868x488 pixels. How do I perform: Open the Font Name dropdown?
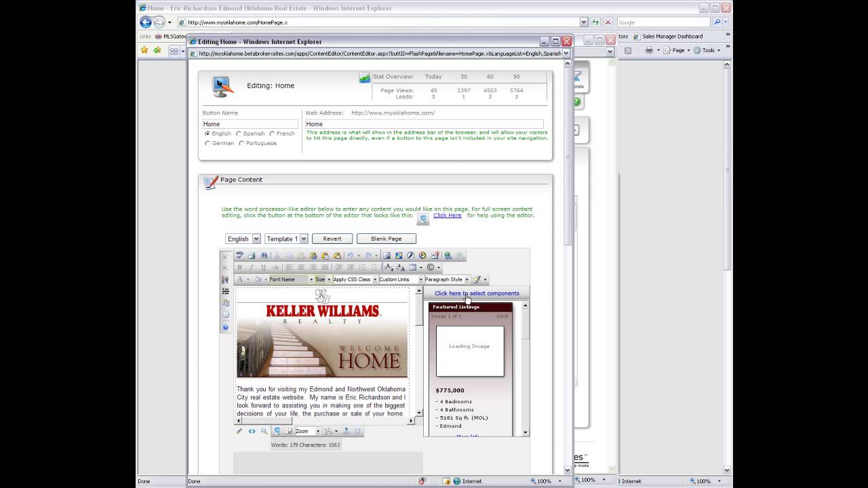292,279
